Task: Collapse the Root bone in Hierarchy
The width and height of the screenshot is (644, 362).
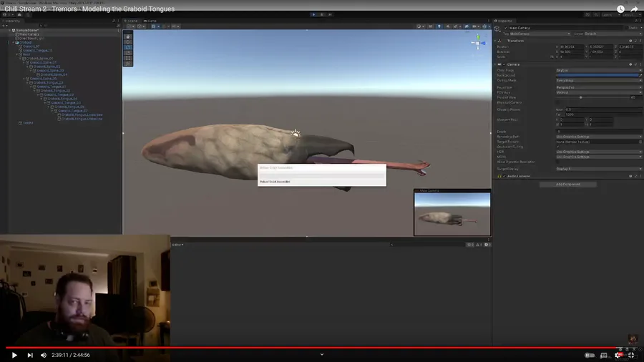Action: [17, 54]
